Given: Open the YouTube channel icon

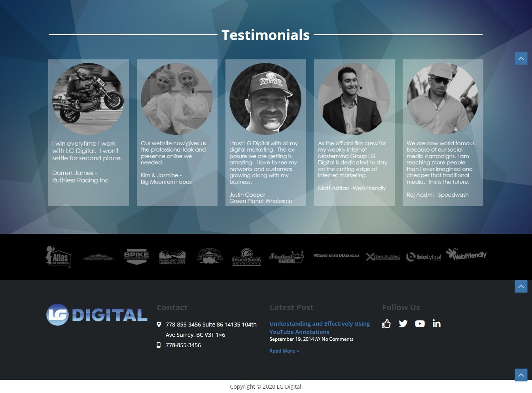Looking at the screenshot, I should pos(420,324).
